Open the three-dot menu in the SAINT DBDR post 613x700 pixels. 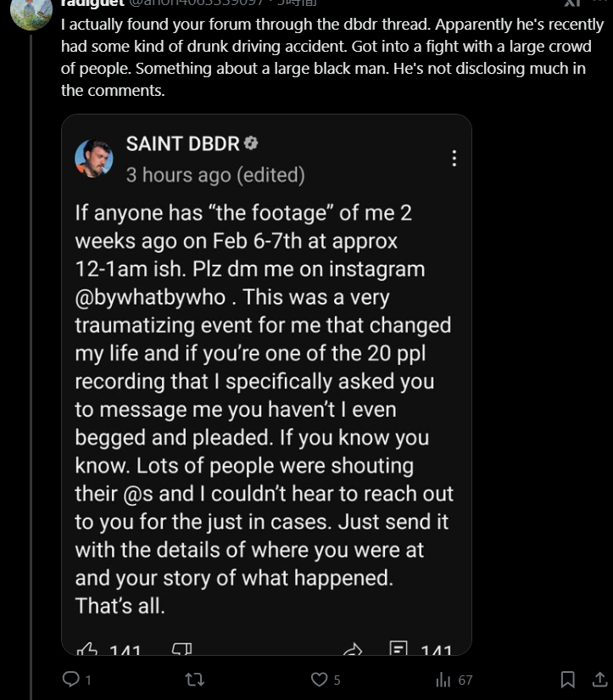coord(454,159)
